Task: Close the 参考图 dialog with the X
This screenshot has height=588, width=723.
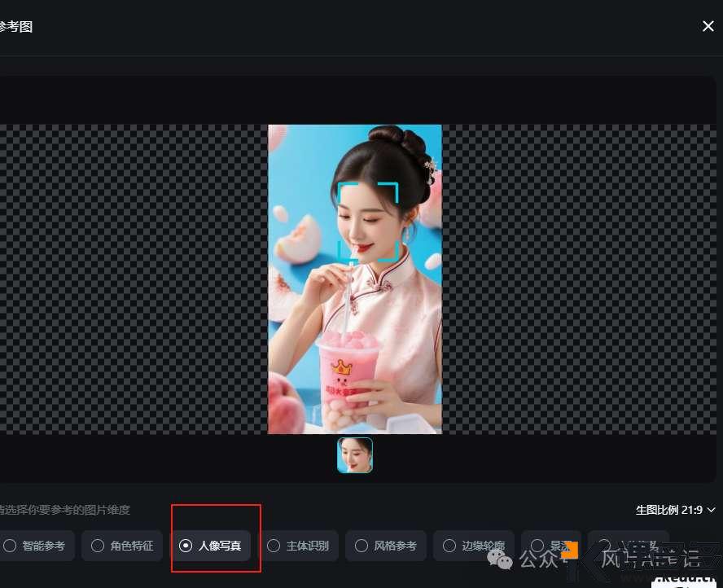Action: pyautogui.click(x=708, y=26)
